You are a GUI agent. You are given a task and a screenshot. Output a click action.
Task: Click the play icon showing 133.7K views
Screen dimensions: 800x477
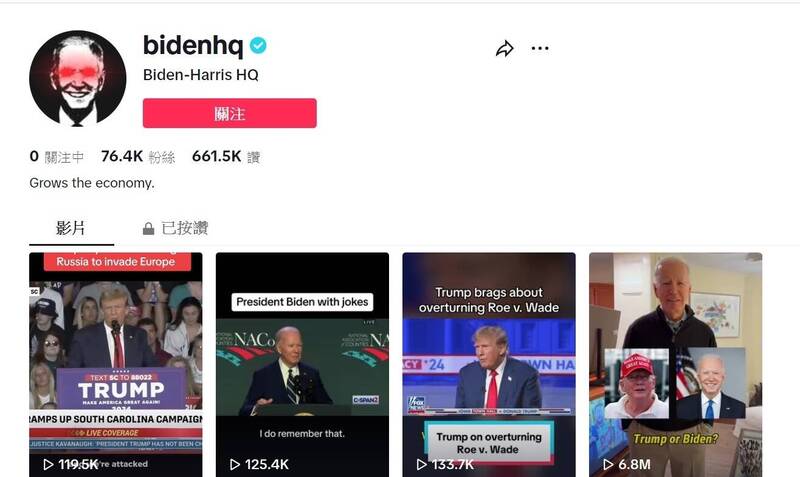[x=421, y=464]
